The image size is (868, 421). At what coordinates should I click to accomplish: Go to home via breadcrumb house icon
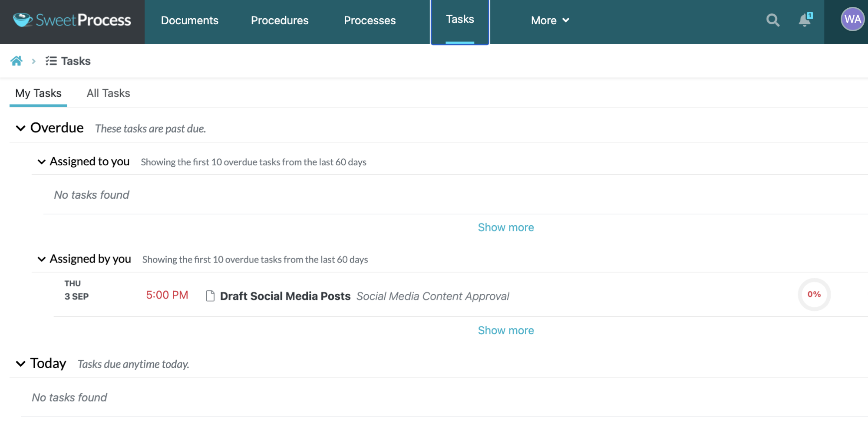point(17,61)
